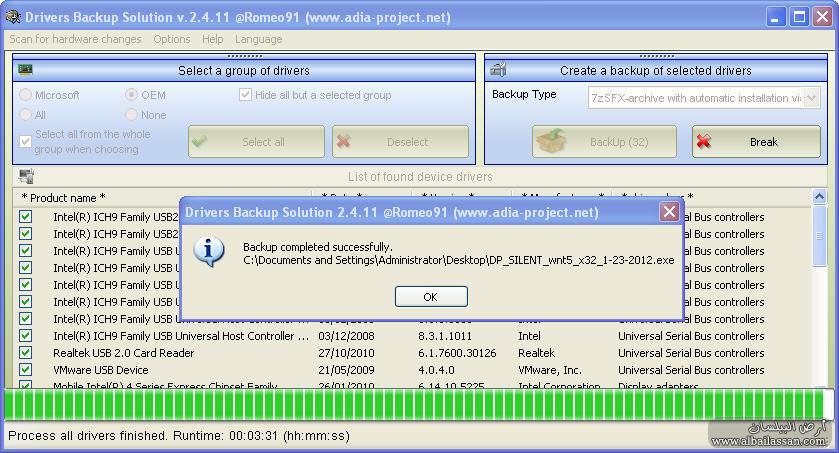Screen dimensions: 839x453
Task: Click the green checkmark on Select all
Action: click(200, 142)
